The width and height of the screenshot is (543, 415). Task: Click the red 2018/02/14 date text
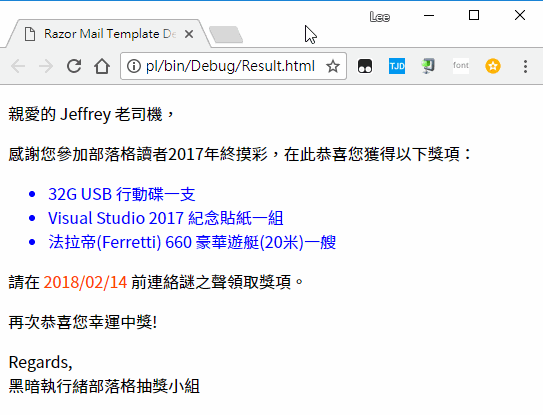point(85,282)
